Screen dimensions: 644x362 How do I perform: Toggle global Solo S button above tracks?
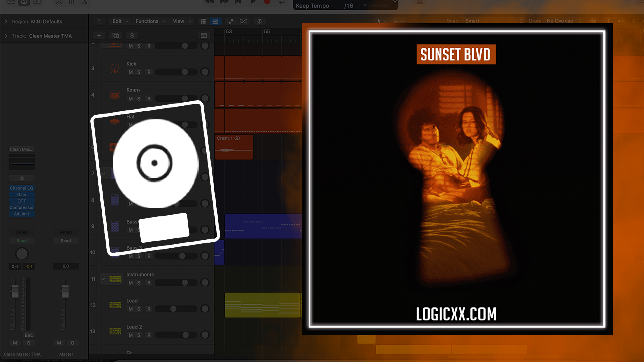tap(132, 35)
